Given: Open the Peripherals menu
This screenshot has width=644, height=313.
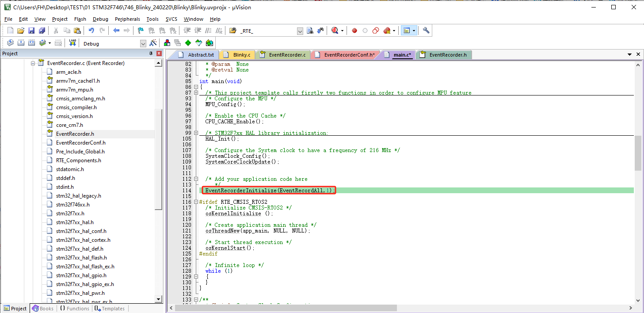Looking at the screenshot, I should point(127,19).
